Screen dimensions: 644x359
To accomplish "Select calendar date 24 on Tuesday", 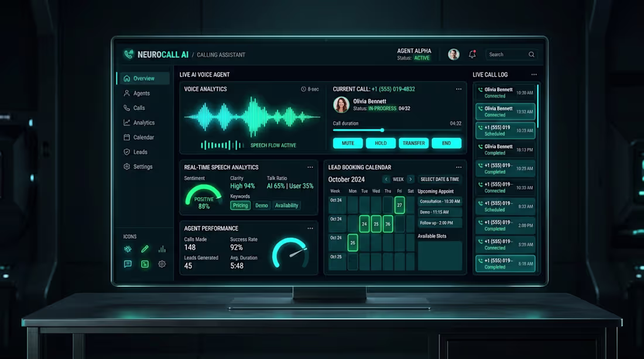I will pos(364,224).
